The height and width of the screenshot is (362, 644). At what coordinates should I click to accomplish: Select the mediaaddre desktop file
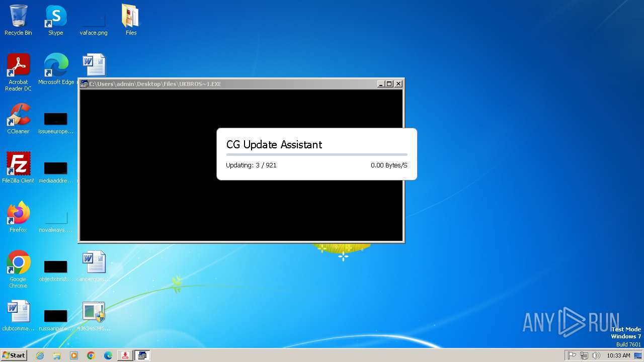[56, 173]
